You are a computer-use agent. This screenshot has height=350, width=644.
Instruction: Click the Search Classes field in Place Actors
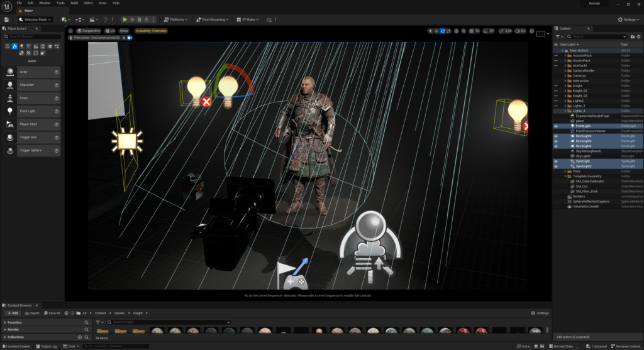tap(33, 36)
